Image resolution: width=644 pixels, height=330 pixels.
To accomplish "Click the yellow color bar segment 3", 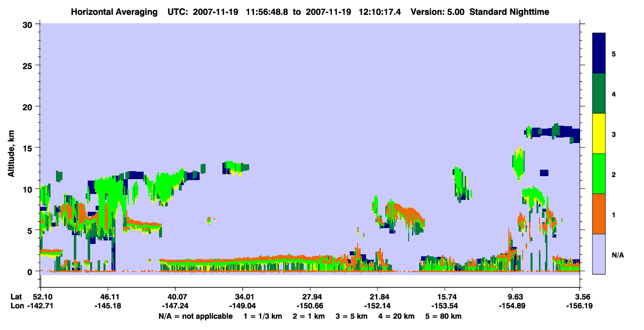I will point(599,134).
